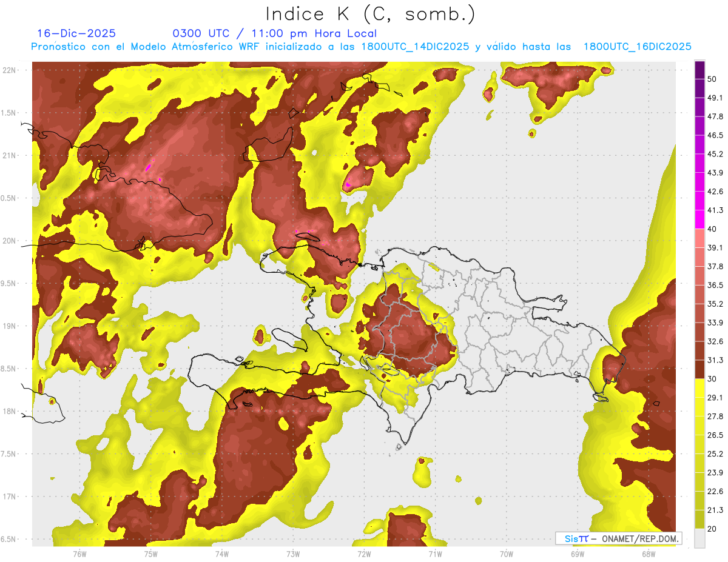Viewport: 728px width, 562px height.
Task: Click the bright yellow swatch between 29.1 and 30
Action: click(699, 388)
